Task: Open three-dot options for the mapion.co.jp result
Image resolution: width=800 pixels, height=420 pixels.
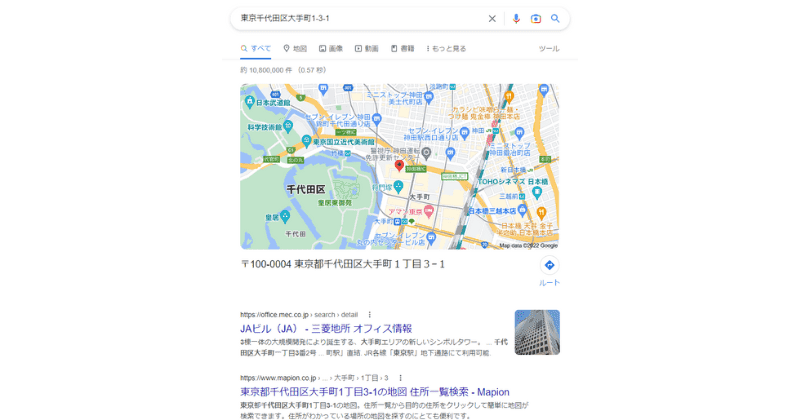Action: [x=400, y=378]
